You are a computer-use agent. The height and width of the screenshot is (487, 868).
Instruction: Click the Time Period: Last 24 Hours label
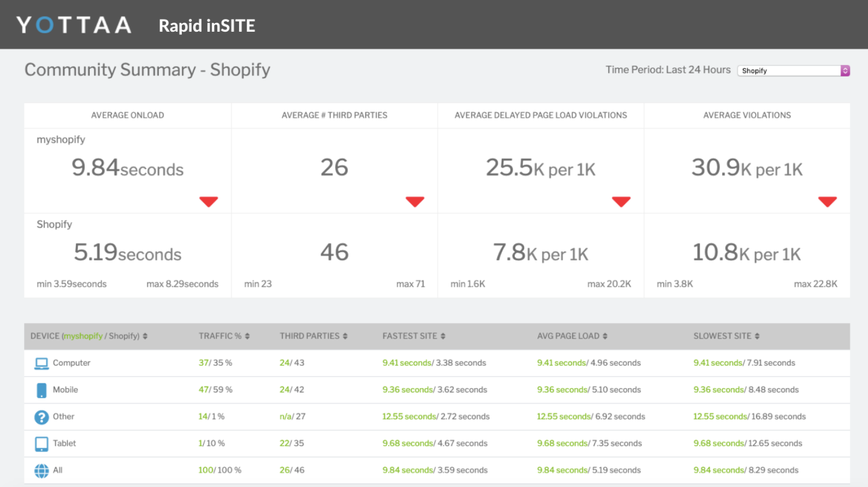tap(668, 70)
